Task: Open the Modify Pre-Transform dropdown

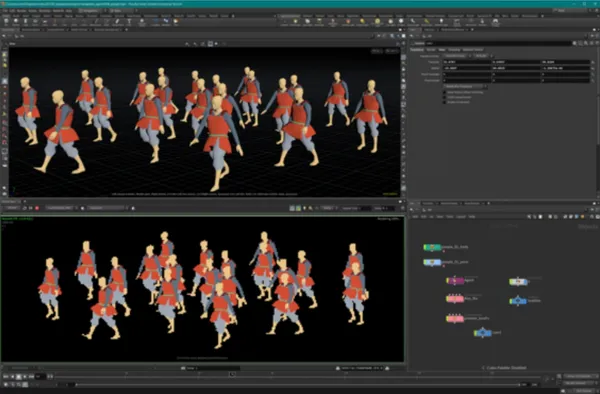Action: click(x=465, y=86)
